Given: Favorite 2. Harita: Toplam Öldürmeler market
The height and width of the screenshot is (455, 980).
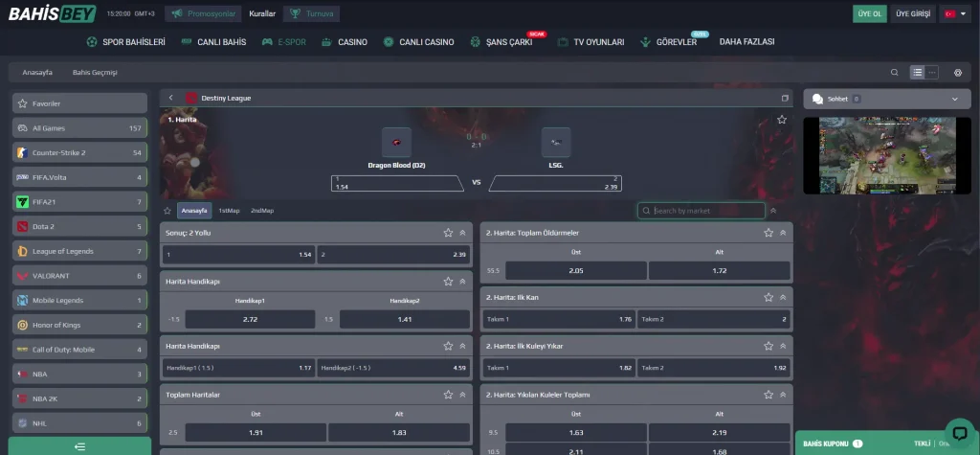Looking at the screenshot, I should coord(768,233).
